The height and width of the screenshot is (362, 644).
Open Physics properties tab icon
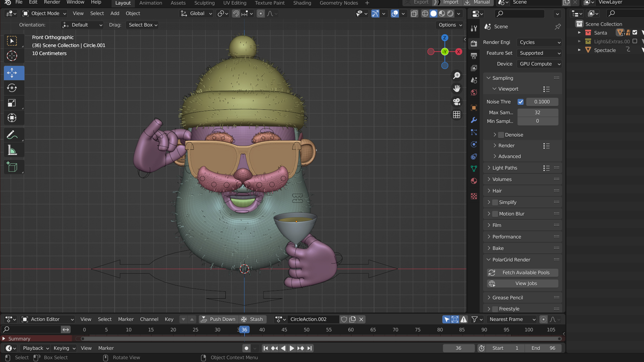click(474, 144)
